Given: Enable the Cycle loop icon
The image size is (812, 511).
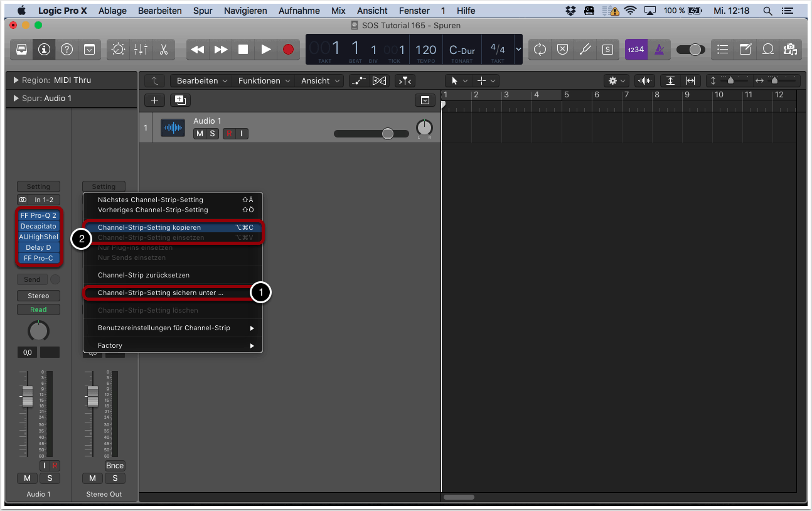Looking at the screenshot, I should 540,50.
